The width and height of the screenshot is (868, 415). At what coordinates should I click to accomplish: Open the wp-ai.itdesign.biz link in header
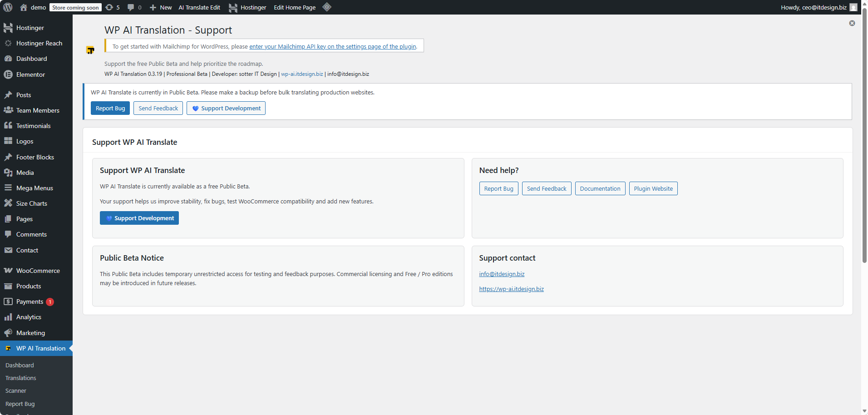pyautogui.click(x=302, y=74)
